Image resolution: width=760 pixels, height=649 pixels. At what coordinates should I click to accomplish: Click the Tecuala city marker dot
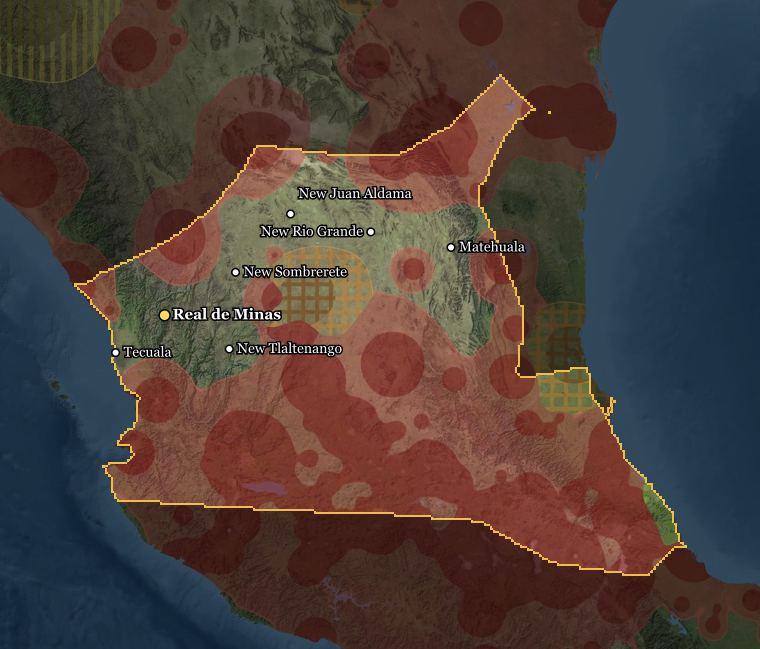pos(115,352)
